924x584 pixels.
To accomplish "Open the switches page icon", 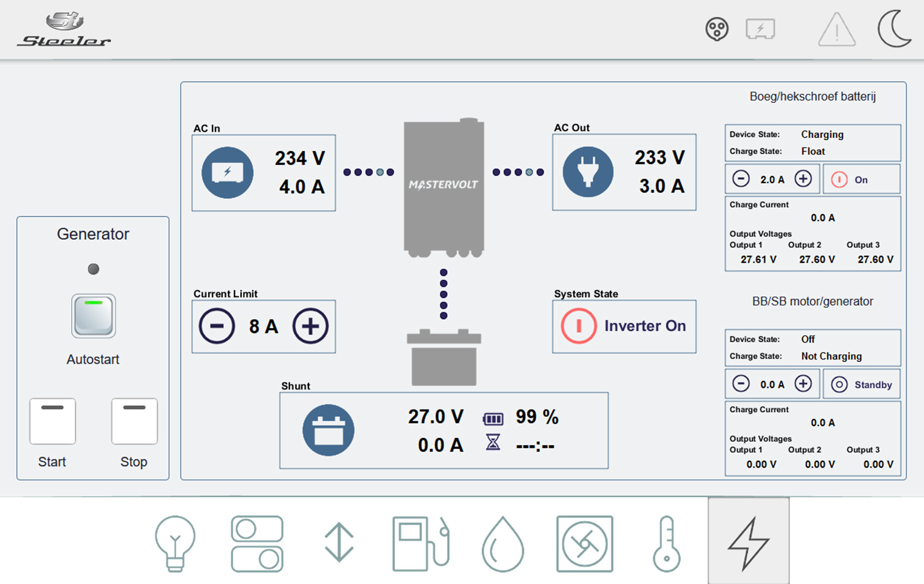I will [x=257, y=543].
